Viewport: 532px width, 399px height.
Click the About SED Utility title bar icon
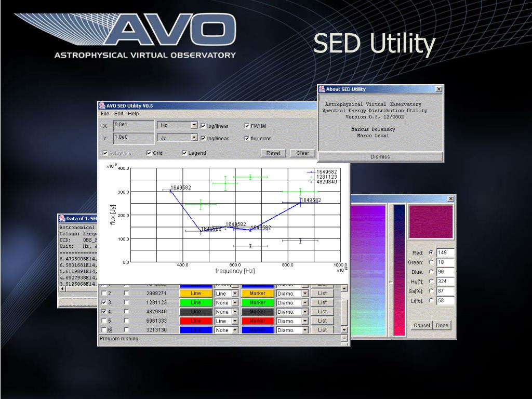tap(322, 89)
